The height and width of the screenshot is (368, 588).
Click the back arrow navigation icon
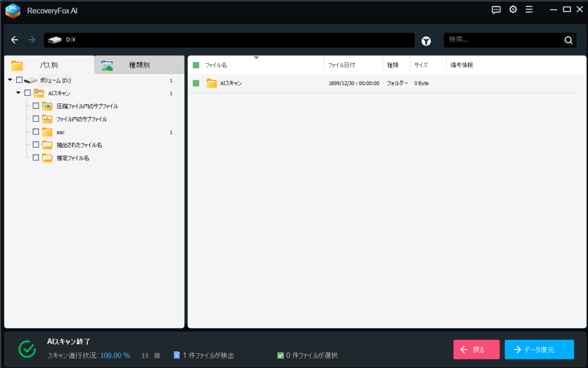point(15,40)
